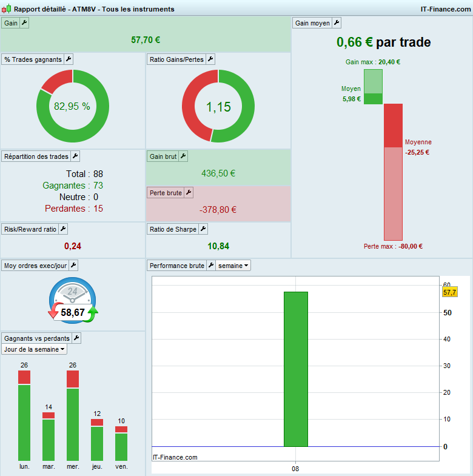The image size is (473, 476).
Task: Click the Gain moyen label button
Action: [312, 23]
